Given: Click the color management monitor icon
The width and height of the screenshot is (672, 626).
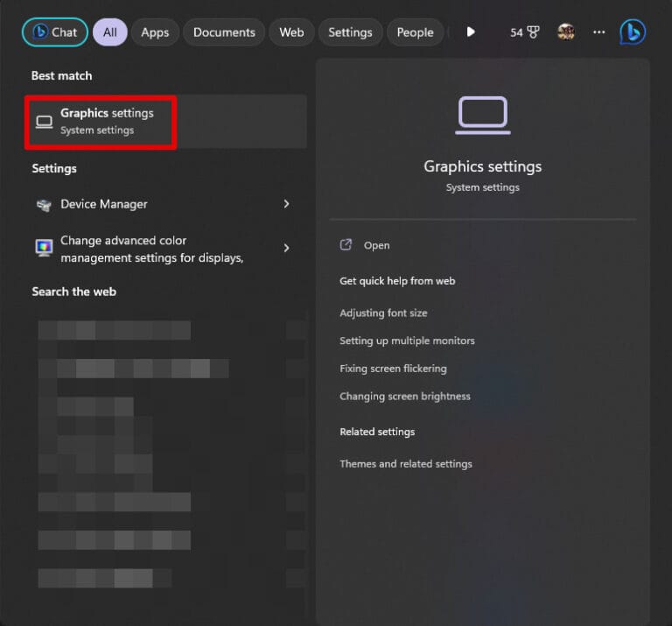Looking at the screenshot, I should point(44,248).
